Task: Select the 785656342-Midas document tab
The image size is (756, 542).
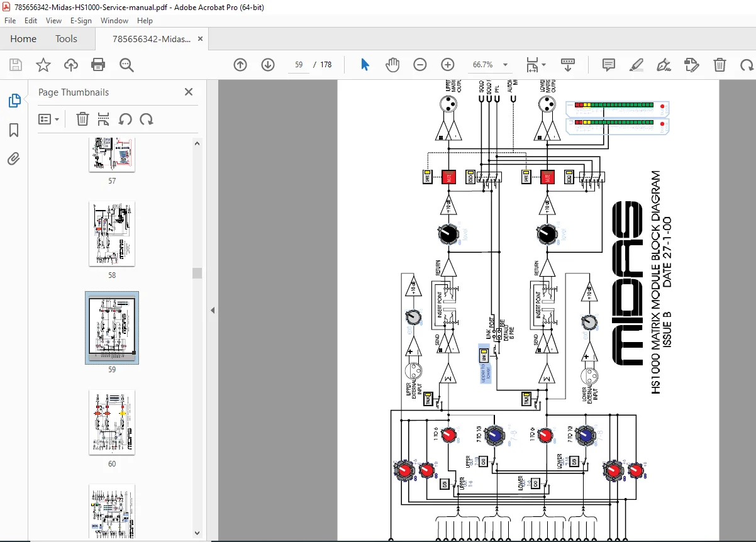Action: click(152, 39)
